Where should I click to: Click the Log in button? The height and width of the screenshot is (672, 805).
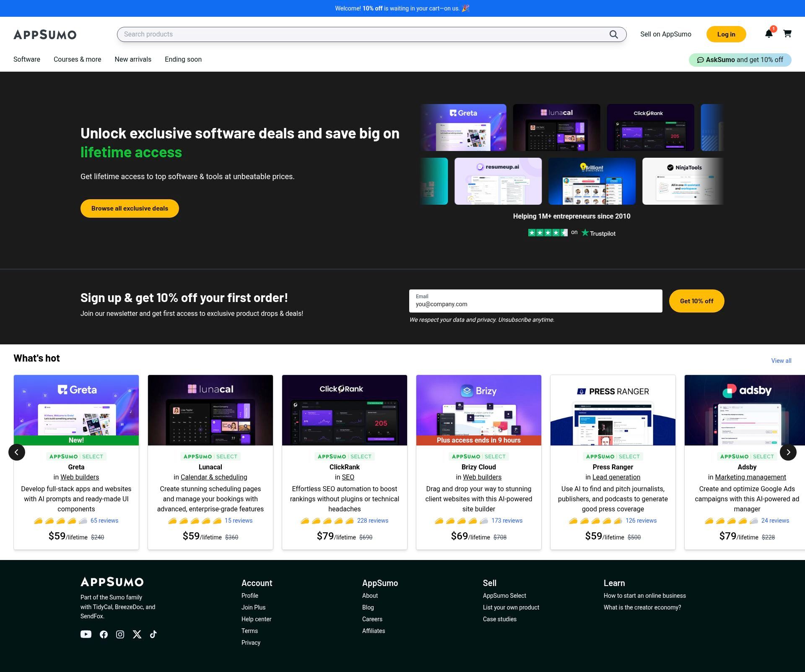click(x=726, y=34)
